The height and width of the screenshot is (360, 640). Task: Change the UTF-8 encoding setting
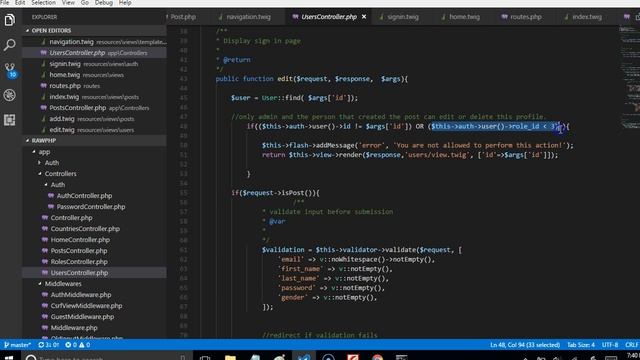coord(610,345)
